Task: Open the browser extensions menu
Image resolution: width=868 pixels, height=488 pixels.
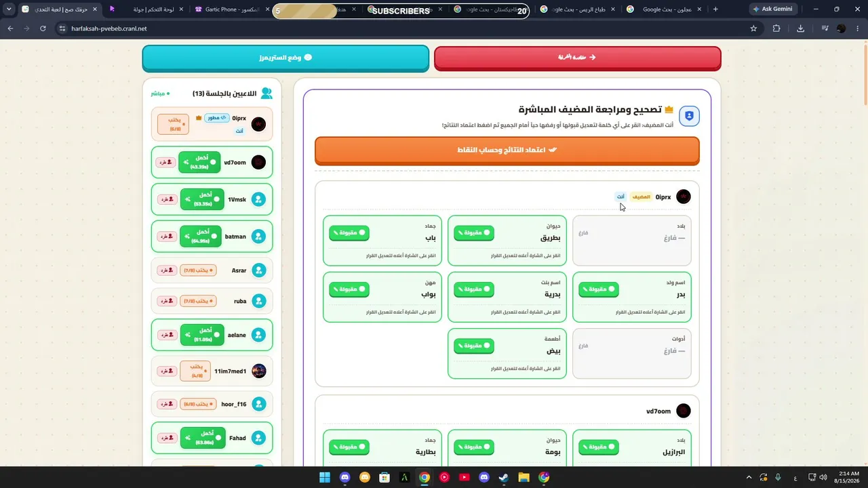Action: [x=776, y=28]
